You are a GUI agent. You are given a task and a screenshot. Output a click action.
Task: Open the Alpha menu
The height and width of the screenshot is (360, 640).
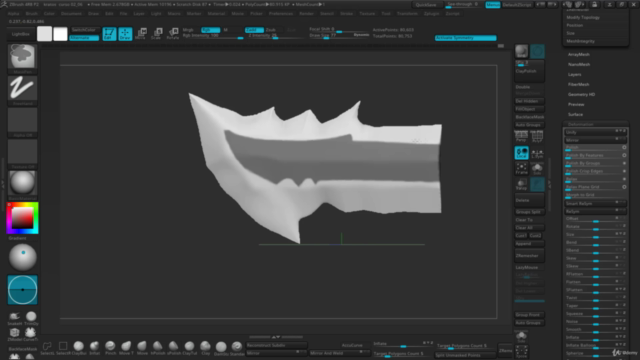[x=13, y=13]
